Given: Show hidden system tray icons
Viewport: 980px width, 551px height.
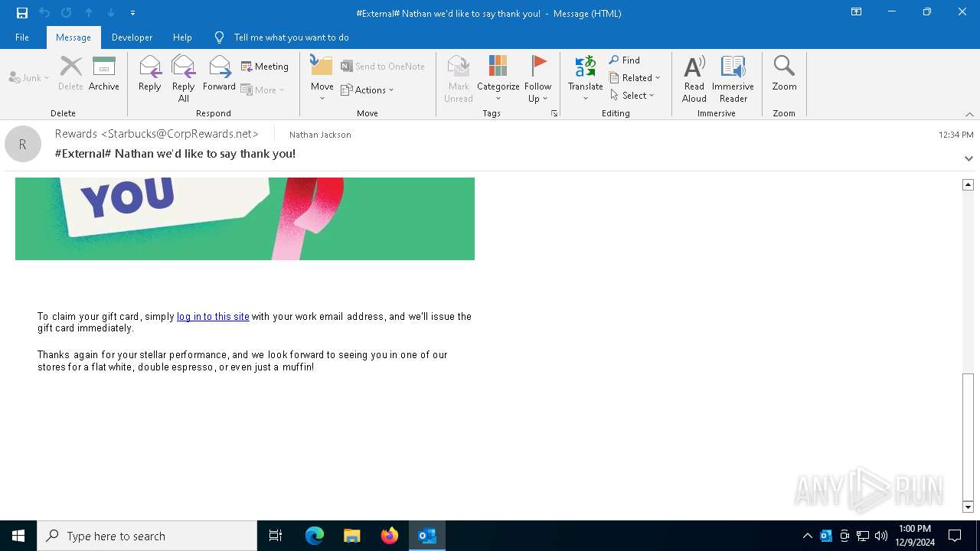Looking at the screenshot, I should 807,536.
